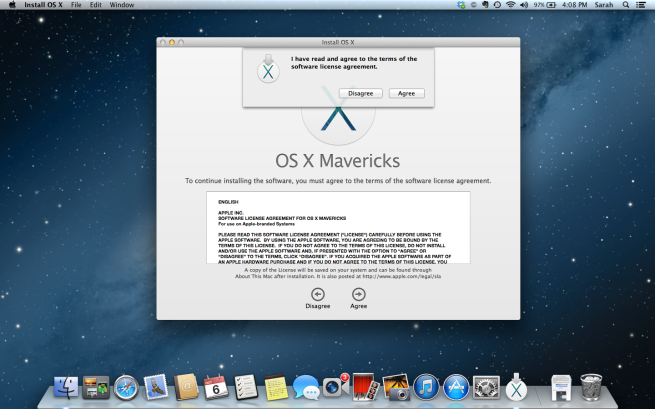Open iTunes from the Dock
Viewport: 655px width, 409px height.
pos(426,388)
